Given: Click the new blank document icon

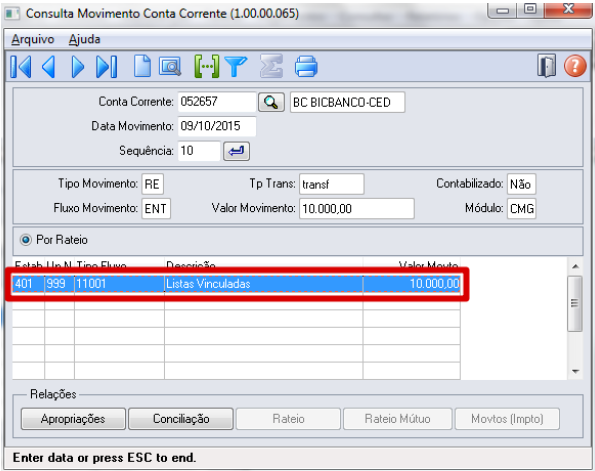Looking at the screenshot, I should pyautogui.click(x=142, y=66).
